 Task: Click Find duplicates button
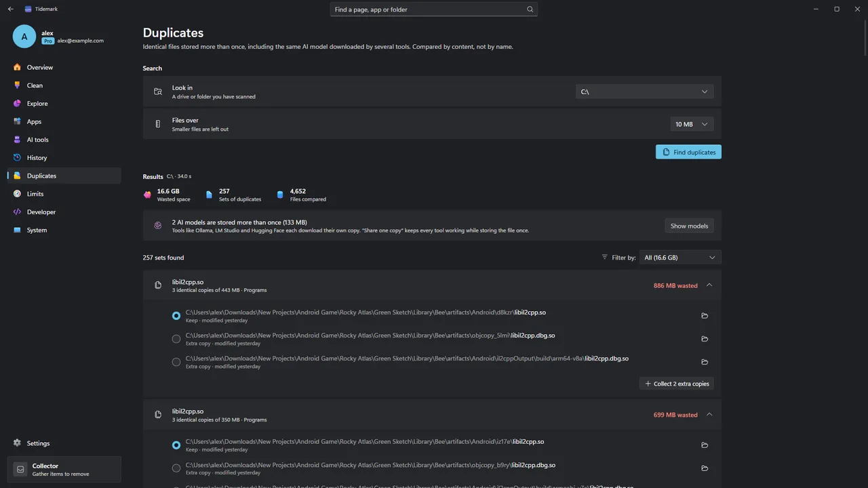pyautogui.click(x=688, y=152)
